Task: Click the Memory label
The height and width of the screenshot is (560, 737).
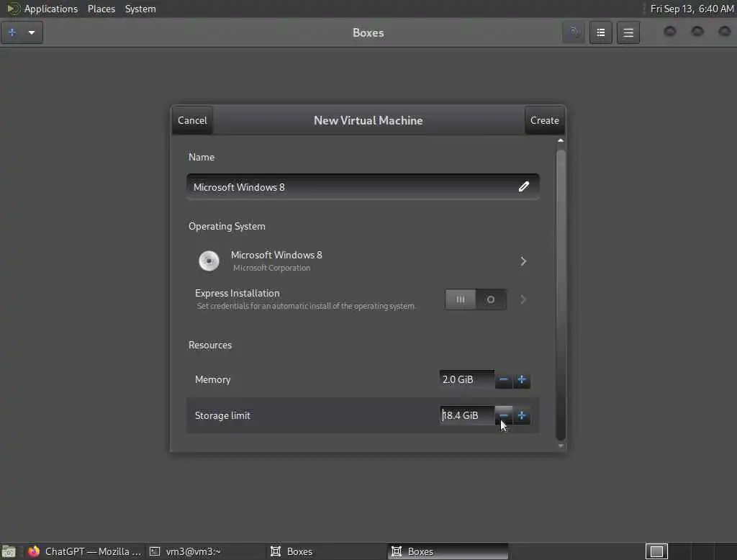Action: [x=212, y=379]
